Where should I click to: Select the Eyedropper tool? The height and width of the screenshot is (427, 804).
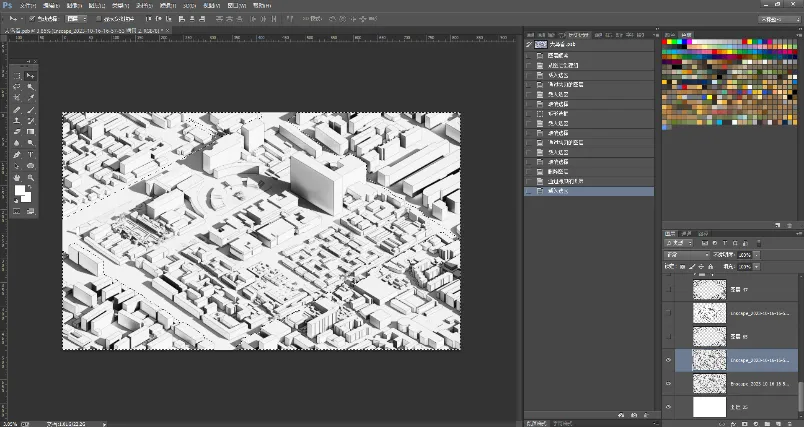[31, 98]
